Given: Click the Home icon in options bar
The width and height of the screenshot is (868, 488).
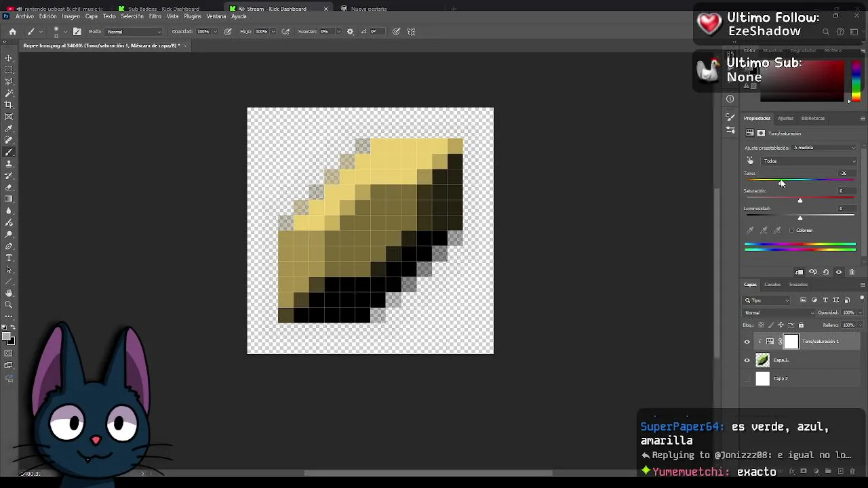Looking at the screenshot, I should point(12,31).
